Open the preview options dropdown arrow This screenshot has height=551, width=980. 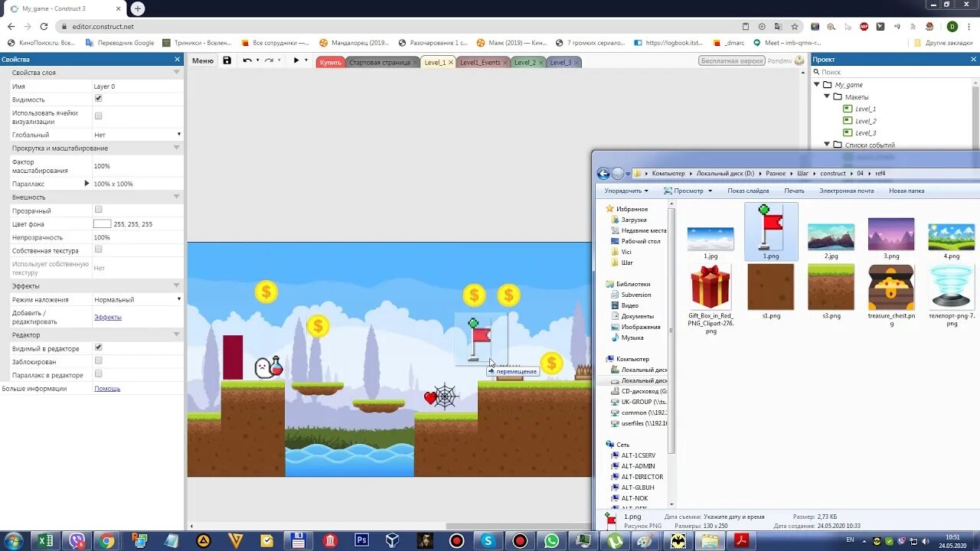tap(306, 60)
